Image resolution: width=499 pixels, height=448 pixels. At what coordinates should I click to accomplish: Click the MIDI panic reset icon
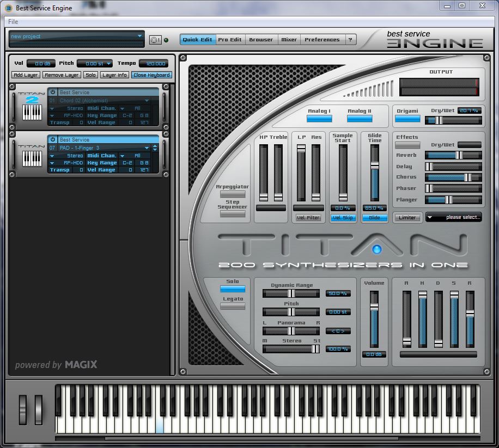pos(155,40)
